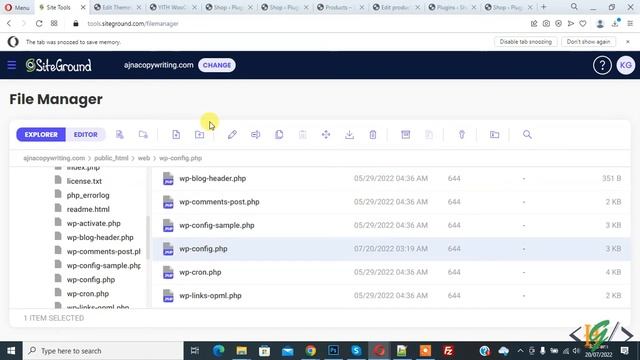Open Google Chrome from the taskbar
Viewport: 640px width, 360px height.
pos(311,351)
